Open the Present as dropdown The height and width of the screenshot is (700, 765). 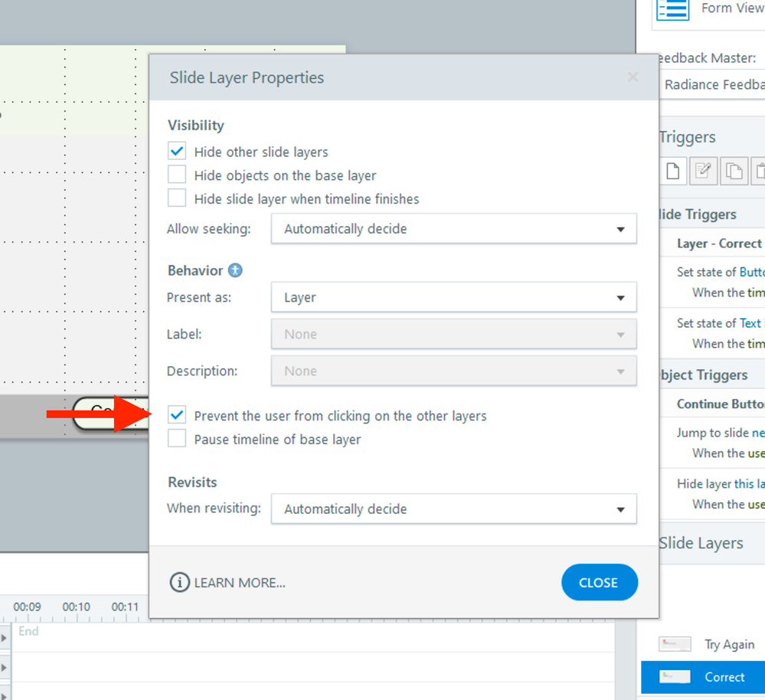[x=454, y=297]
